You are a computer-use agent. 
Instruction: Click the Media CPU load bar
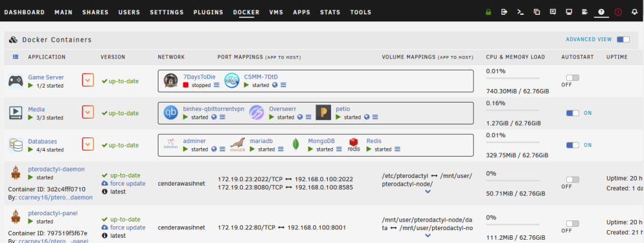(513, 110)
